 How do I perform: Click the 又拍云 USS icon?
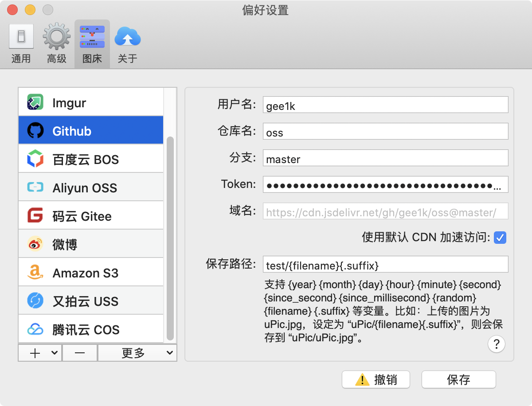(35, 301)
